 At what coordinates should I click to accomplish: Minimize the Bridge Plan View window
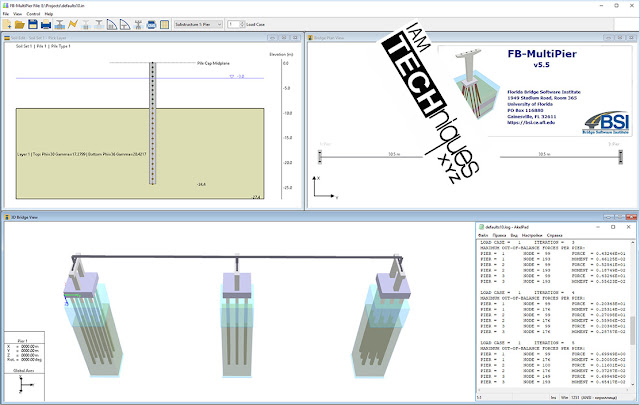pos(608,38)
